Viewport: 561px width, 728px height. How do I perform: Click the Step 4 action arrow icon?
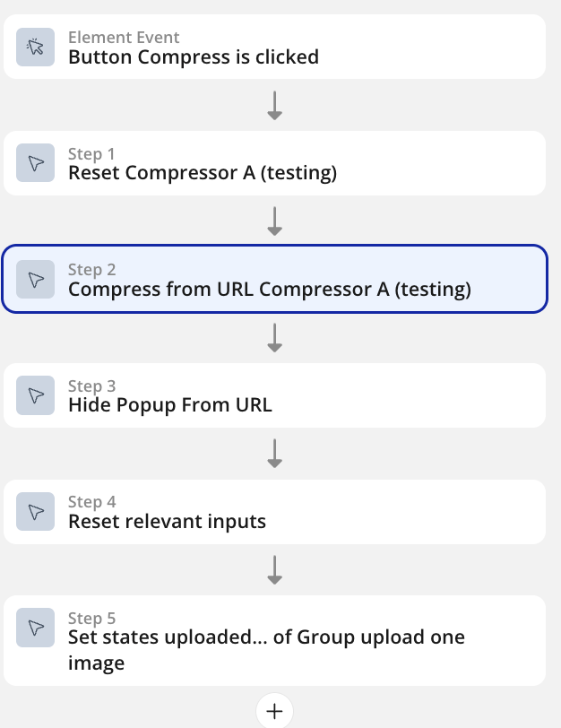(x=36, y=512)
